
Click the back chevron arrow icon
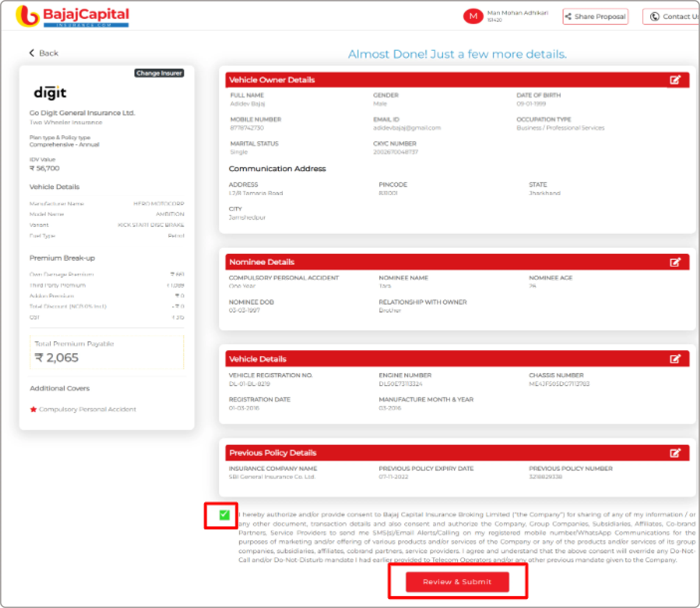coord(32,53)
